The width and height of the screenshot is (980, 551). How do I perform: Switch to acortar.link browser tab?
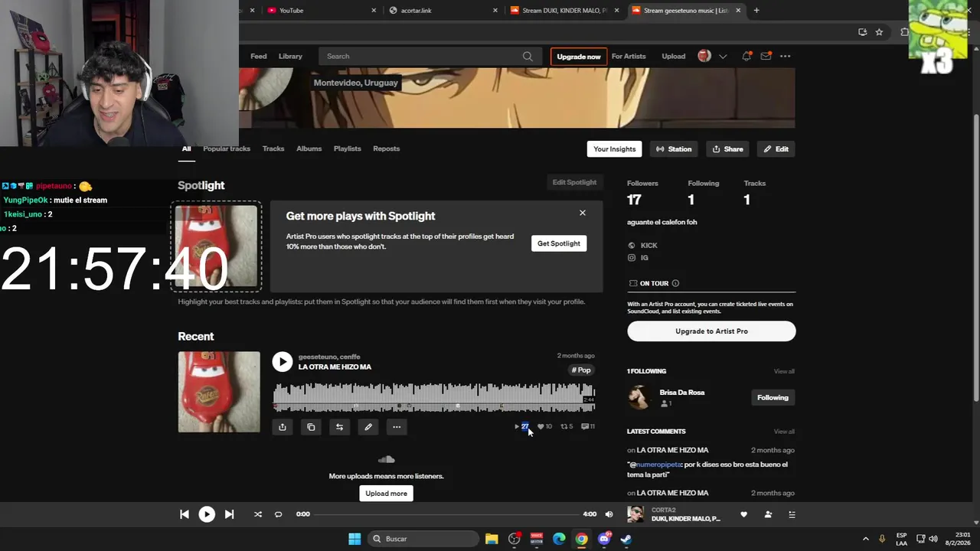pyautogui.click(x=443, y=10)
